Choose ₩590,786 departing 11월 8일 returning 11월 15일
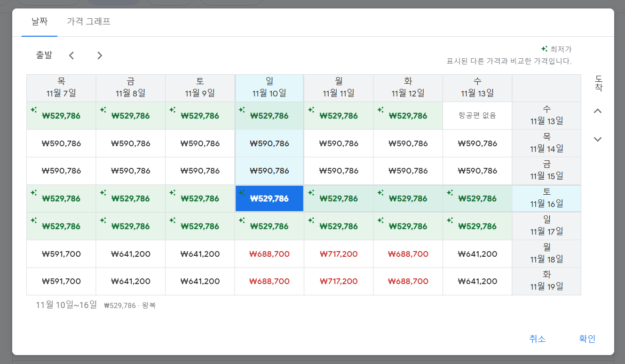This screenshot has width=625, height=364. click(131, 171)
